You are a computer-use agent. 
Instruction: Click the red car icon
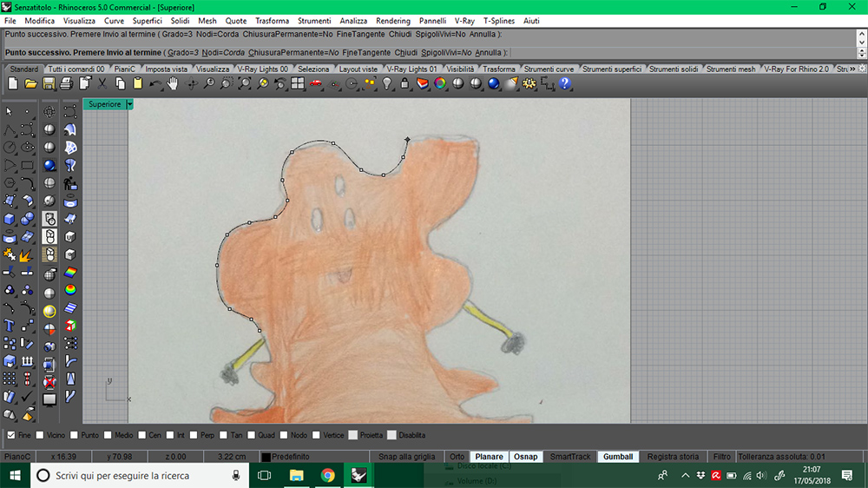tap(316, 83)
